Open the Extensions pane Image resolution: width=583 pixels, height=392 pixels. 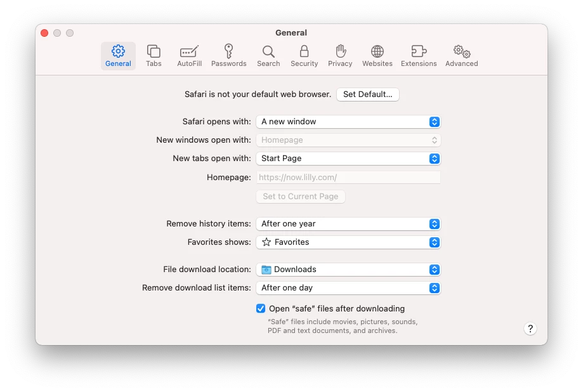pos(419,56)
